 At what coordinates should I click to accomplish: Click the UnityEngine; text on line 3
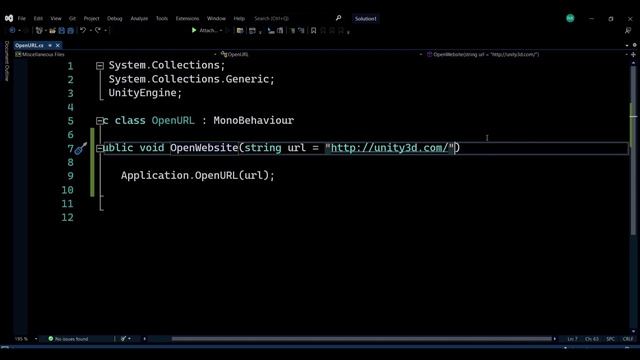click(145, 93)
